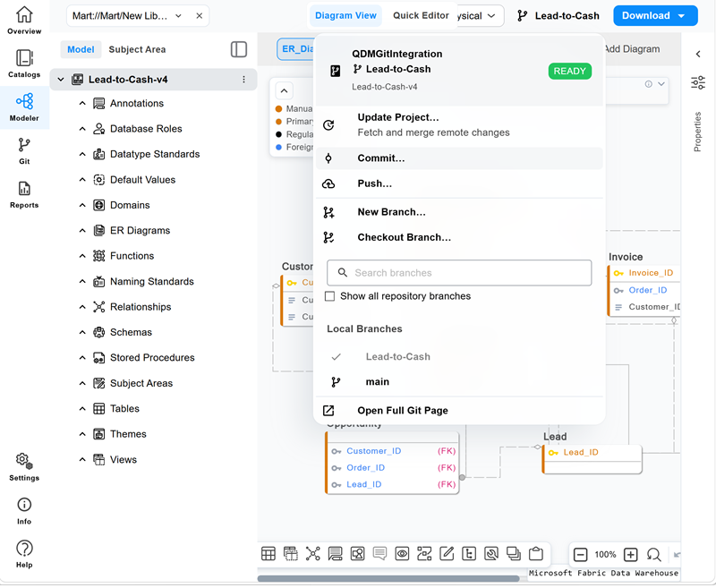Select Push... menu item

[459, 183]
